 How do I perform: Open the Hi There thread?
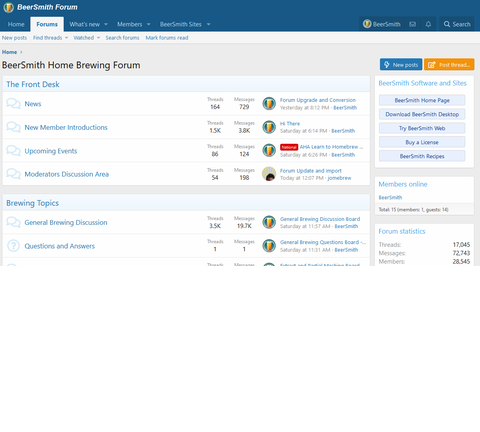click(x=290, y=124)
